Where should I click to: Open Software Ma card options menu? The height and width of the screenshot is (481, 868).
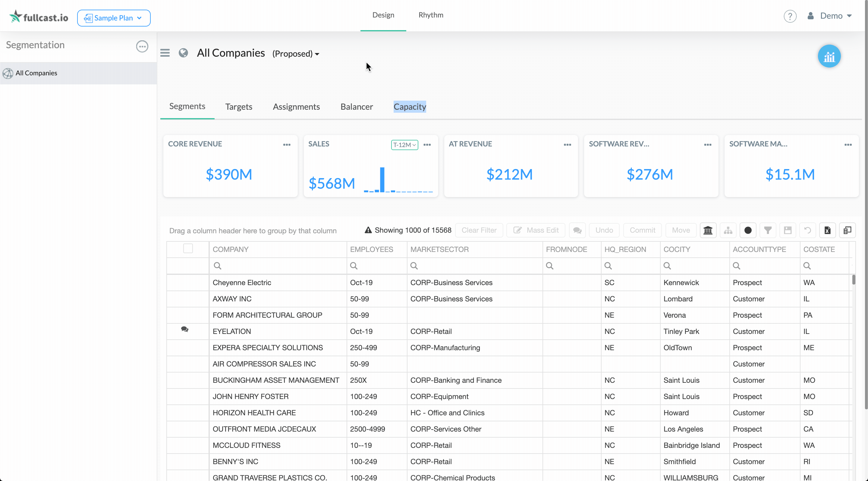(848, 144)
